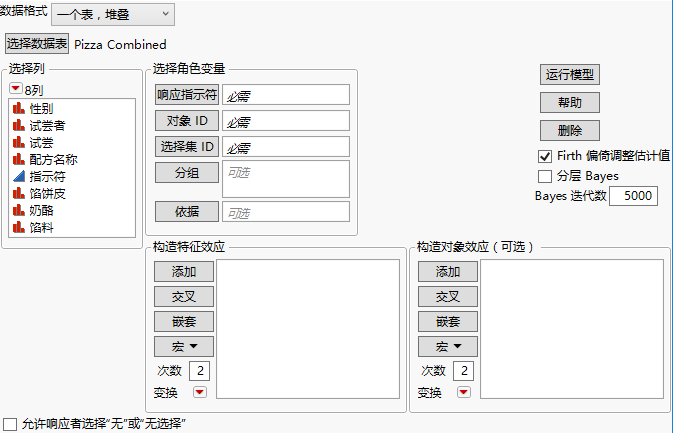673x433 pixels.
Task: Click the Bayes 迭代数 field
Action: tap(633, 196)
